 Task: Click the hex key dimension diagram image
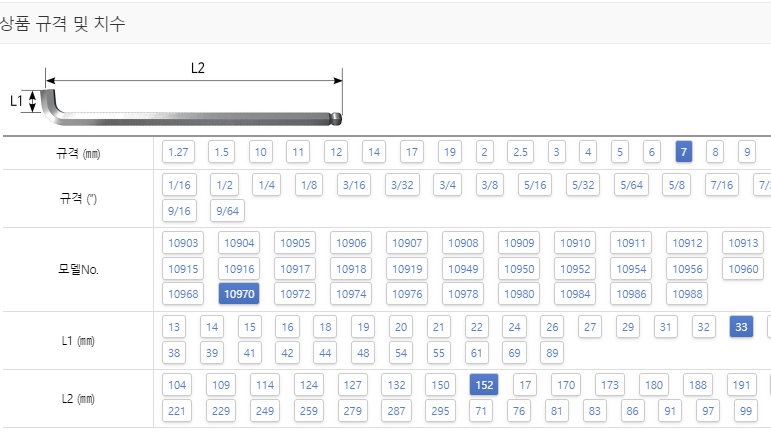(176, 94)
